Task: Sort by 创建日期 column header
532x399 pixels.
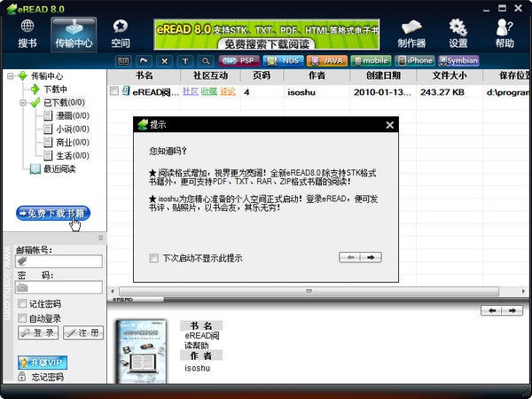Action: click(x=383, y=75)
